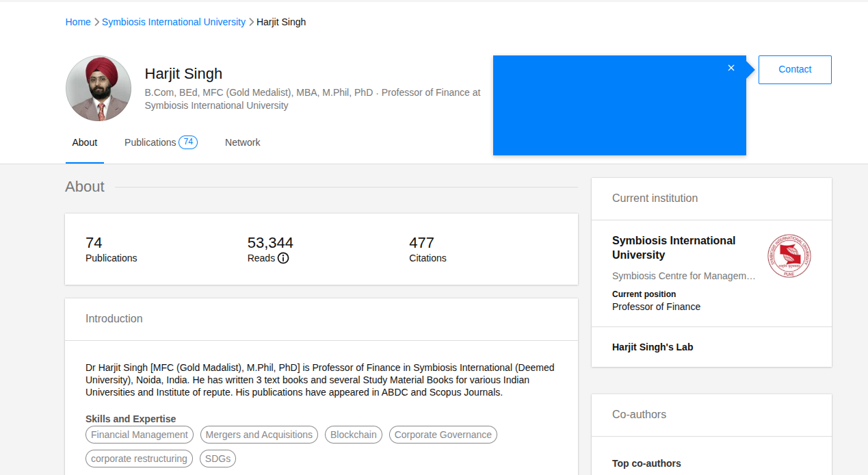Click the Reads info icon
The image size is (868, 475).
pos(283,258)
